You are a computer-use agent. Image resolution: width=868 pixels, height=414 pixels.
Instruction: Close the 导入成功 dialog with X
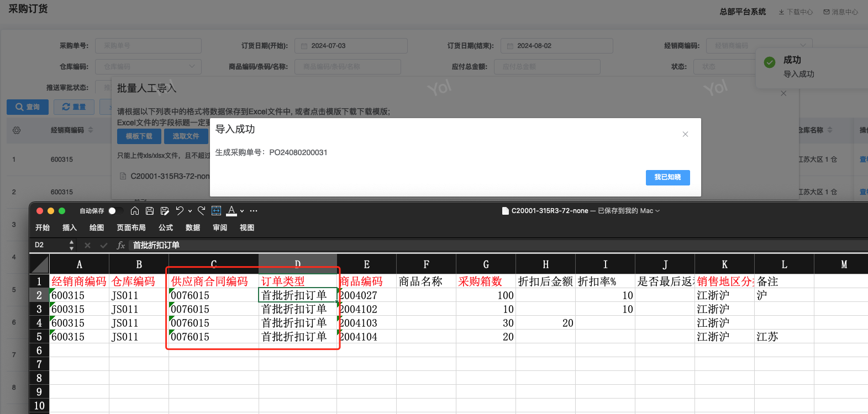685,134
